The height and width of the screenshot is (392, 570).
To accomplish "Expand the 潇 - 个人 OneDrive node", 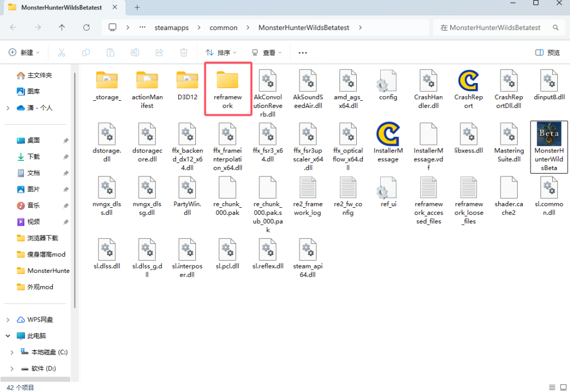I will [x=8, y=108].
